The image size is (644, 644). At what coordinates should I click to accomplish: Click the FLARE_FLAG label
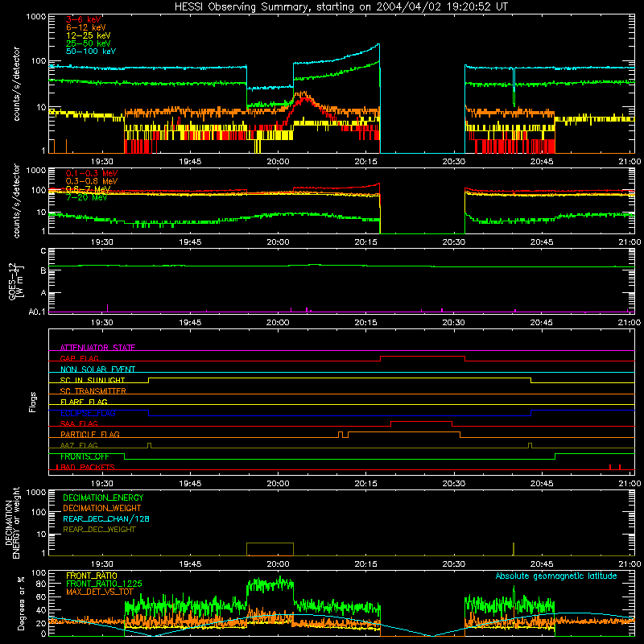coord(84,402)
